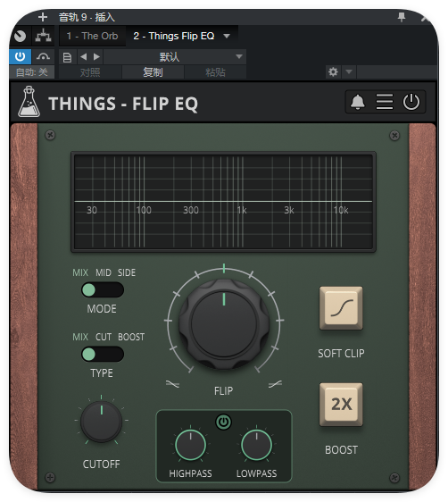Select SIDE label above the MODE switch

tap(127, 272)
